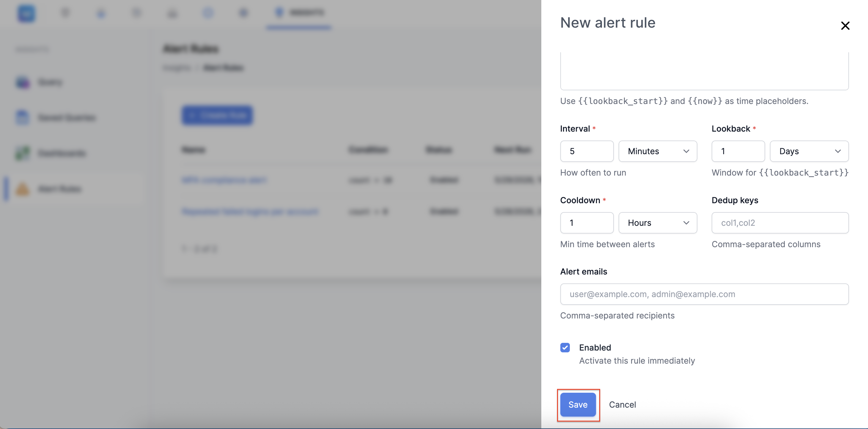
Task: Focus the Cooldown number field
Action: click(586, 223)
